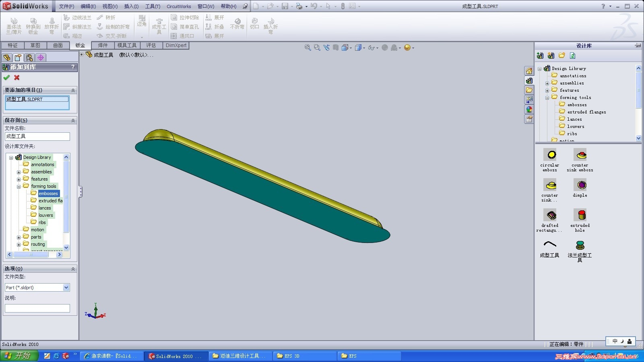Expand assemblies in left library tree

point(19,172)
